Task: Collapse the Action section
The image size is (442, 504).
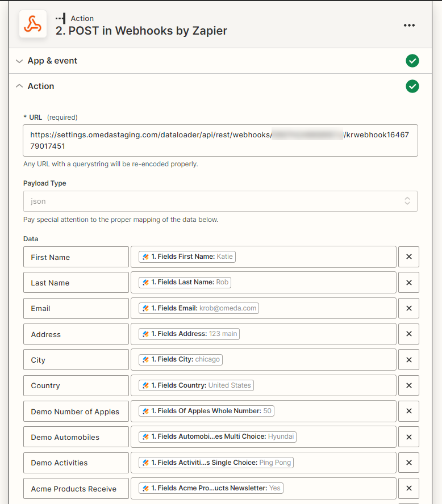Action: pyautogui.click(x=40, y=86)
